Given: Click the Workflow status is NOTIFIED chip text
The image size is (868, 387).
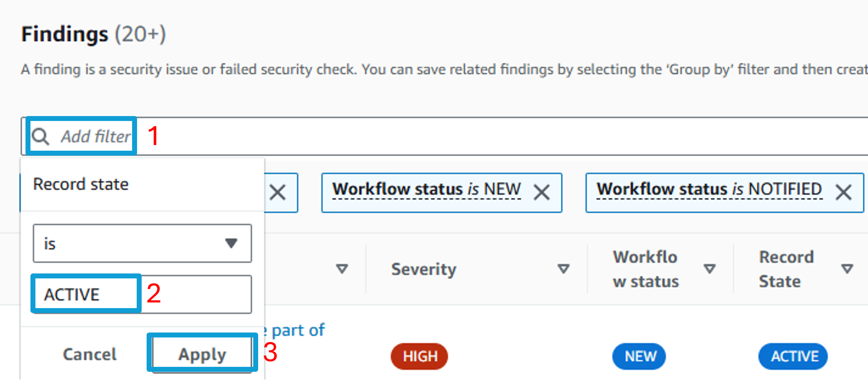Looking at the screenshot, I should point(709,189).
